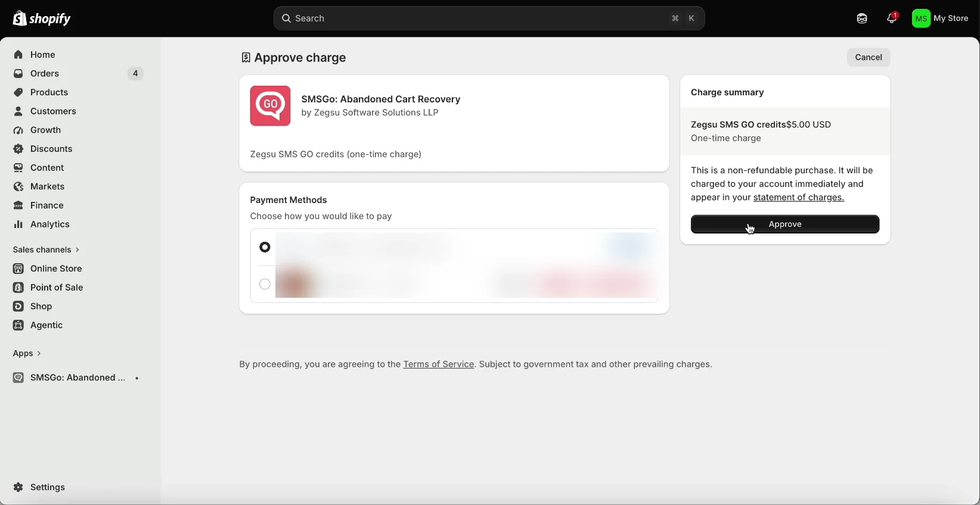Click the Customers person icon
Image resolution: width=980 pixels, height=505 pixels.
(x=18, y=111)
